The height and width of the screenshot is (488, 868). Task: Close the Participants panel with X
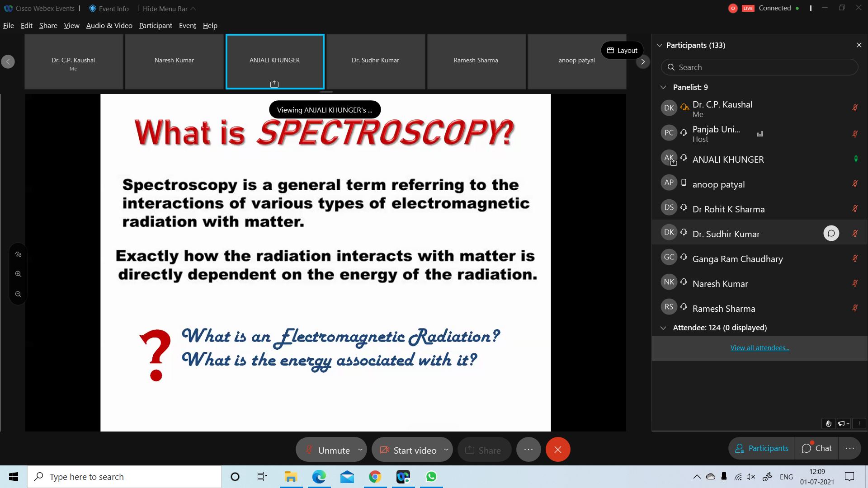click(x=859, y=45)
